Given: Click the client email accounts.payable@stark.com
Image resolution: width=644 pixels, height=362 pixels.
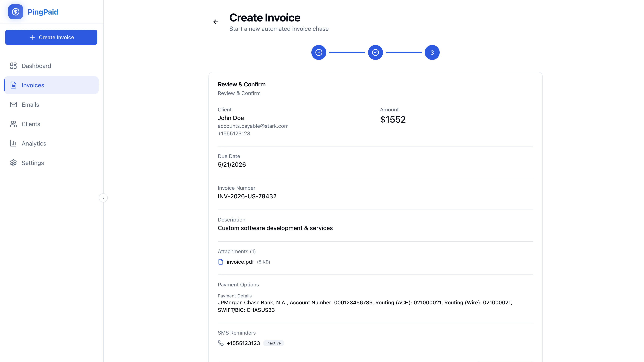Looking at the screenshot, I should click(x=253, y=126).
